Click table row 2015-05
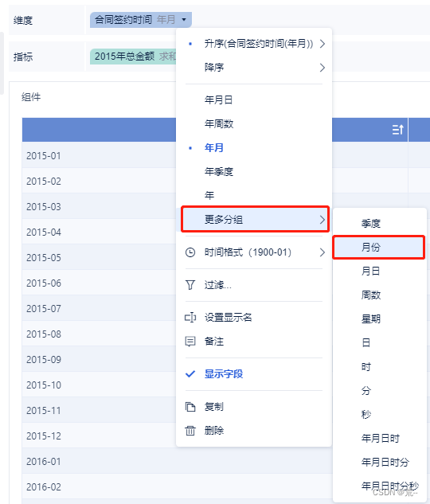Viewport: 430px width, 504px height. click(x=99, y=257)
